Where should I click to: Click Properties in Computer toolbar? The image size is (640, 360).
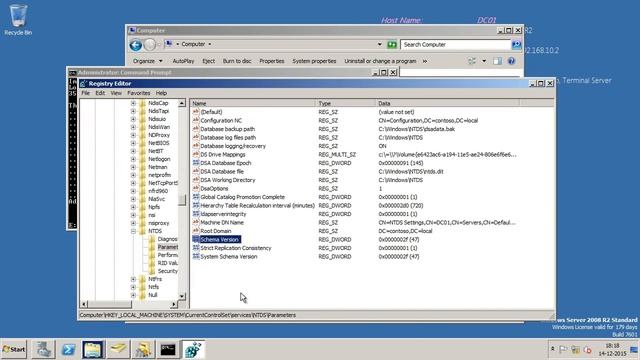(272, 61)
